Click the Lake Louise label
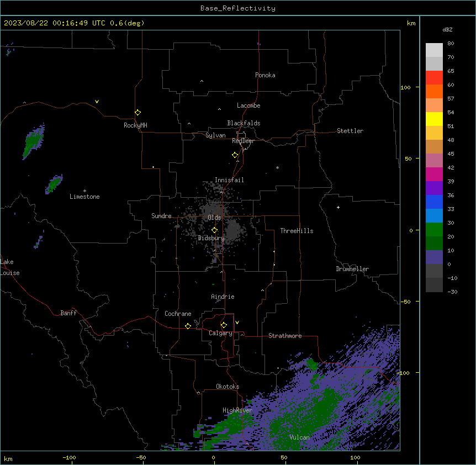The image size is (476, 465). point(9,267)
